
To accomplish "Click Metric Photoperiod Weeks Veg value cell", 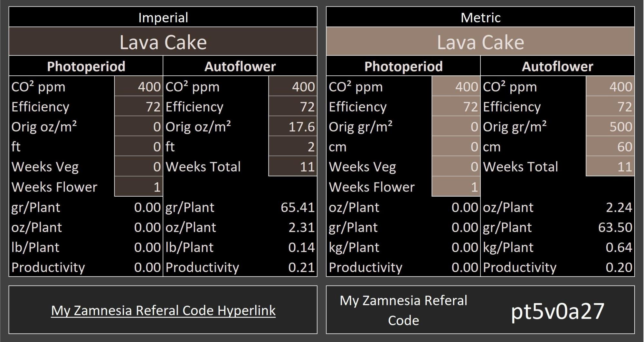I will [x=456, y=167].
